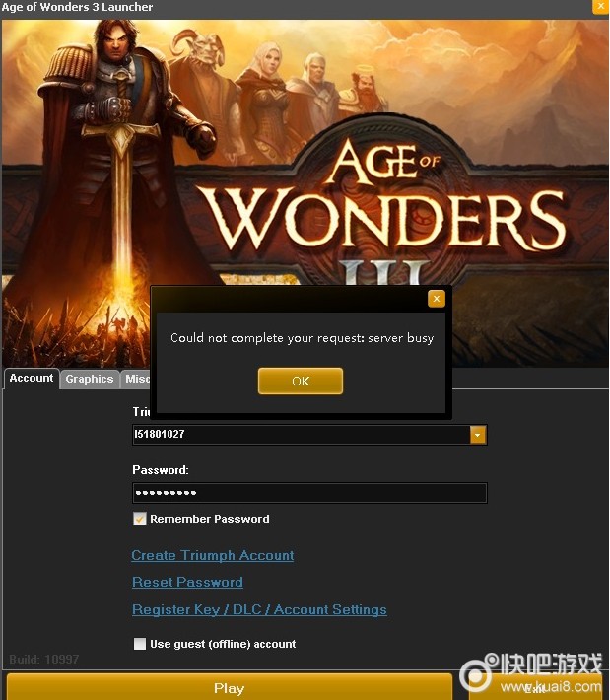This screenshot has height=700, width=610.
Task: Open Create Triumph Account link
Action: 213,555
